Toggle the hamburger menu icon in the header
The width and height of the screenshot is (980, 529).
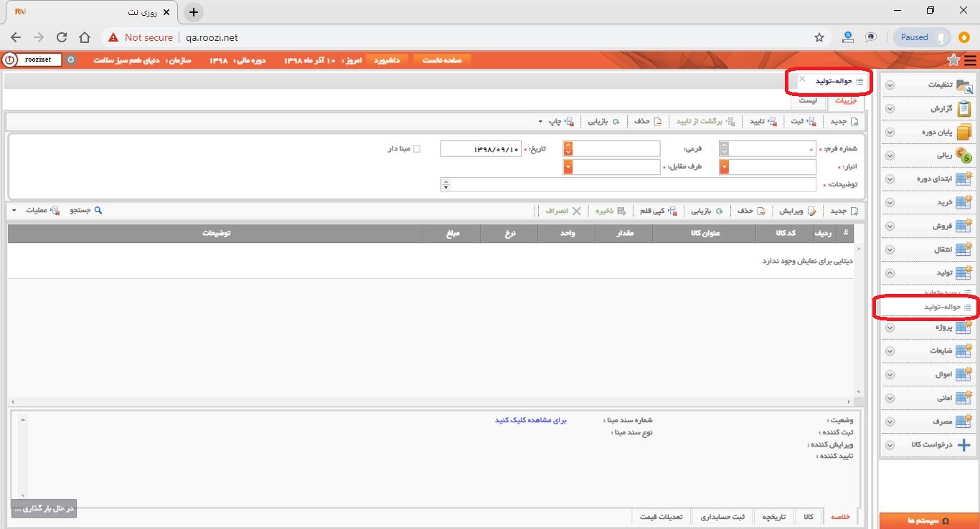coord(970,60)
